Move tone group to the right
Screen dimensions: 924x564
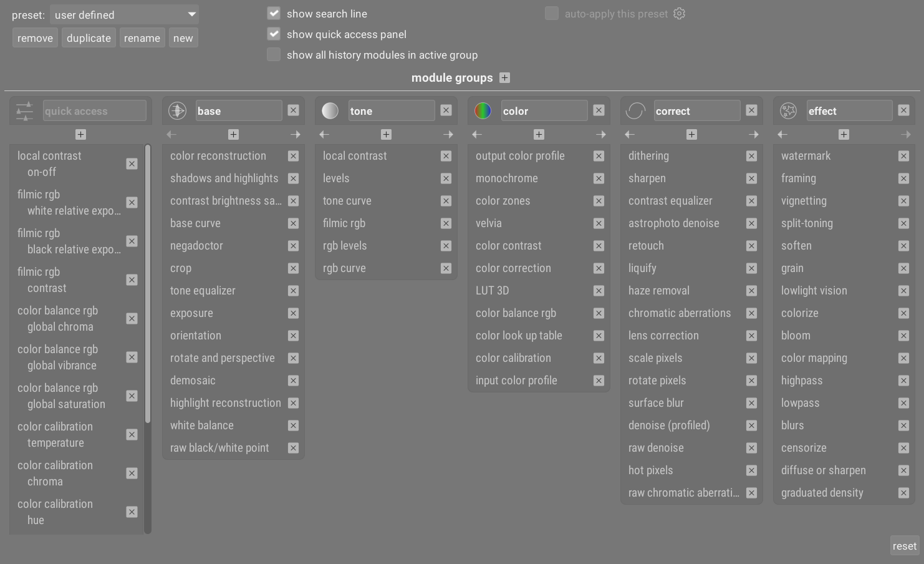tap(448, 134)
